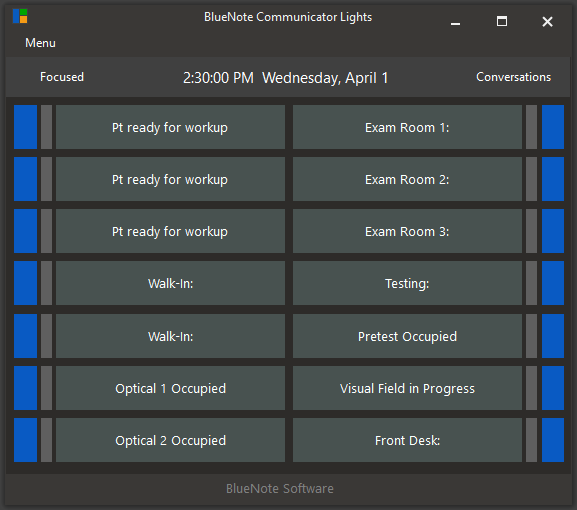Click the Optical 1 Occupied button

click(170, 388)
